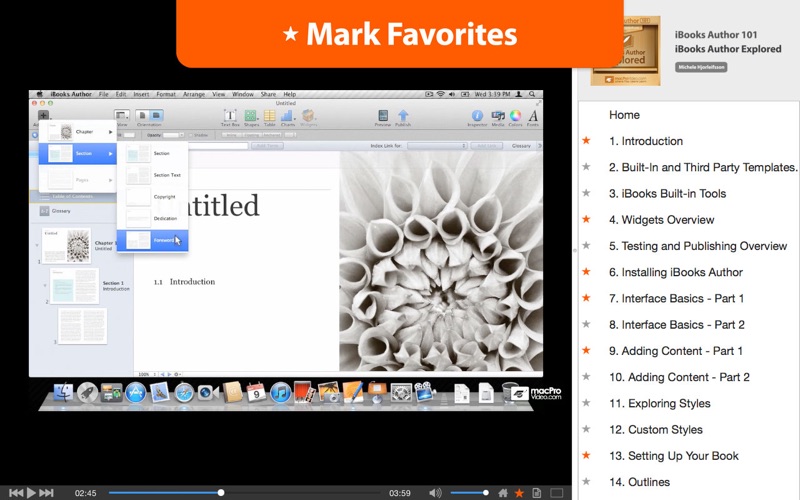This screenshot has width=800, height=500.
Task: Open lesson 11. Exploring Styles
Action: [x=659, y=403]
